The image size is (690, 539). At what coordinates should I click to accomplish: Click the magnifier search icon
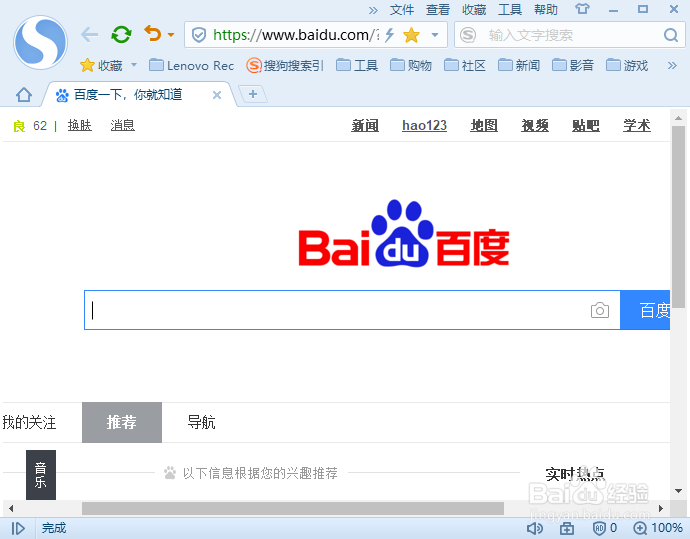click(x=671, y=35)
